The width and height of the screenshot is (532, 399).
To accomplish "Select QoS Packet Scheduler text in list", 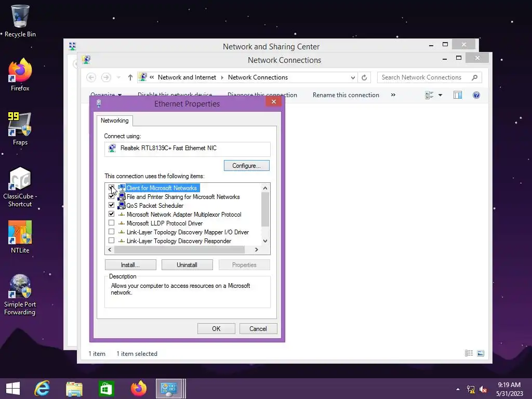I will (x=155, y=206).
